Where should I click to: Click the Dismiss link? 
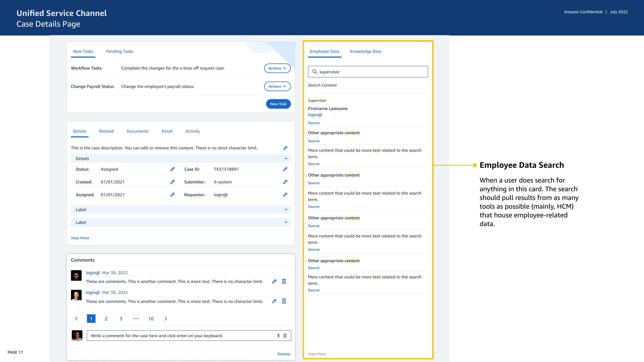point(284,354)
